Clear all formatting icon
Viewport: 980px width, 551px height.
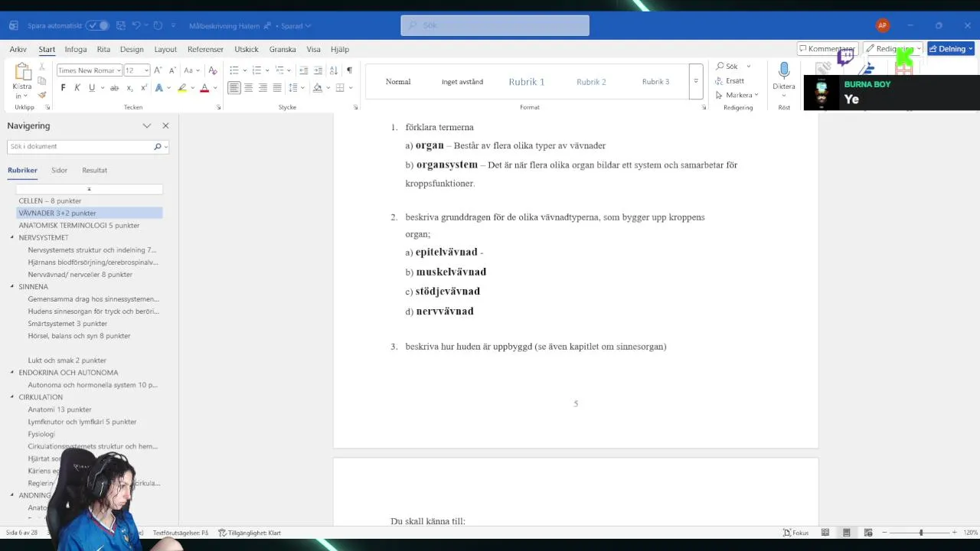coord(213,70)
